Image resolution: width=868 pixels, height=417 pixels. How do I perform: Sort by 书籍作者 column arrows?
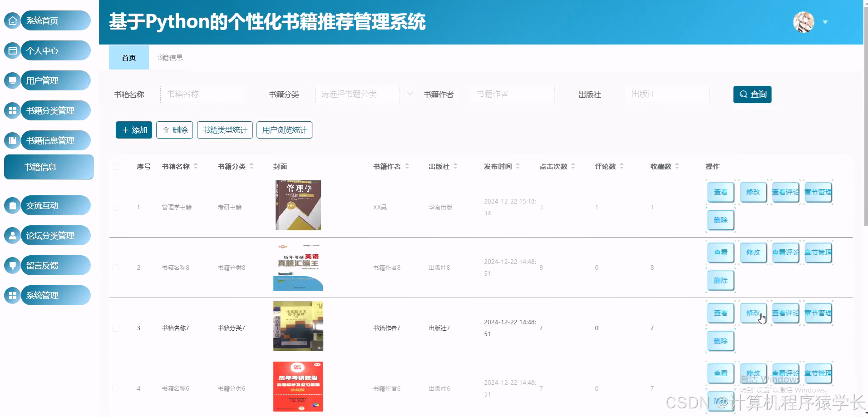(x=407, y=166)
